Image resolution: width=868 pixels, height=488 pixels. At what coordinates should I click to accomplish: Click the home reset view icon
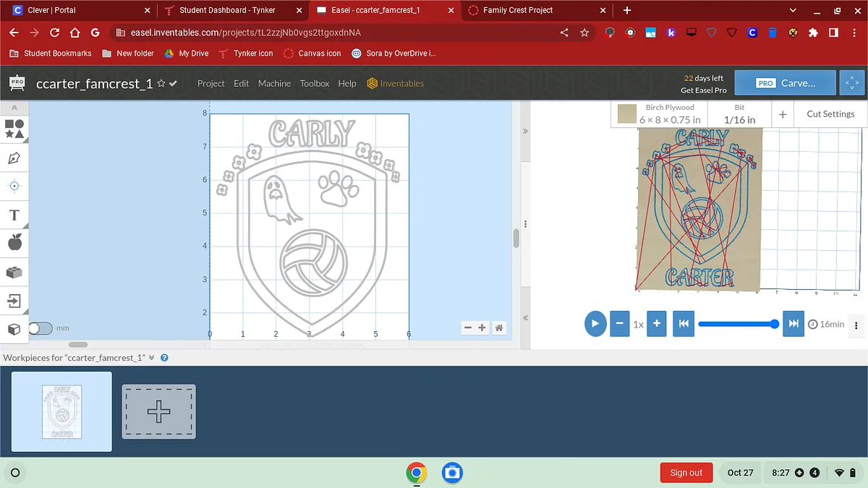tap(499, 328)
